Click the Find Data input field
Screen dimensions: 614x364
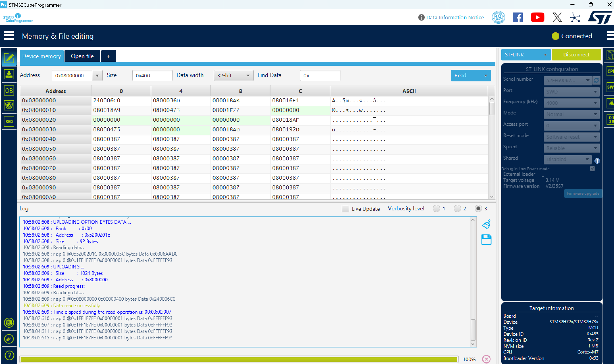320,76
